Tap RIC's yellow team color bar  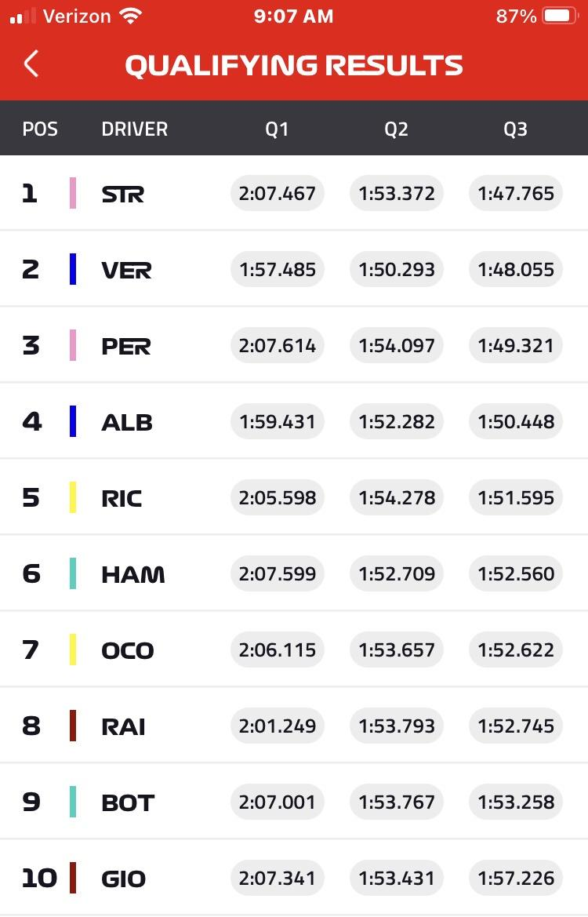click(x=73, y=497)
